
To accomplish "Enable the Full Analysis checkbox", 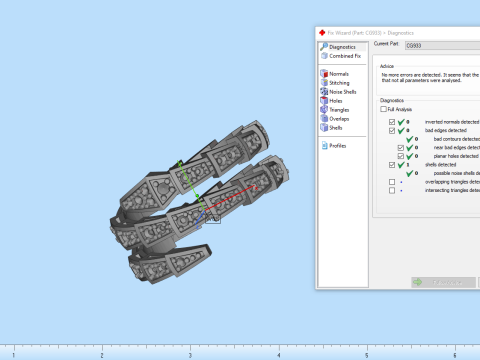I will click(x=384, y=109).
